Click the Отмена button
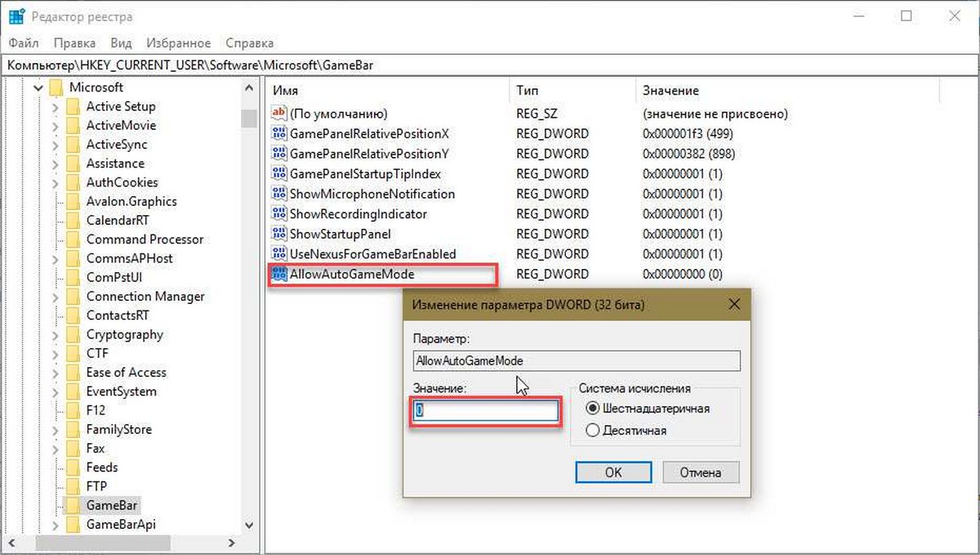980x555 pixels. pyautogui.click(x=700, y=472)
